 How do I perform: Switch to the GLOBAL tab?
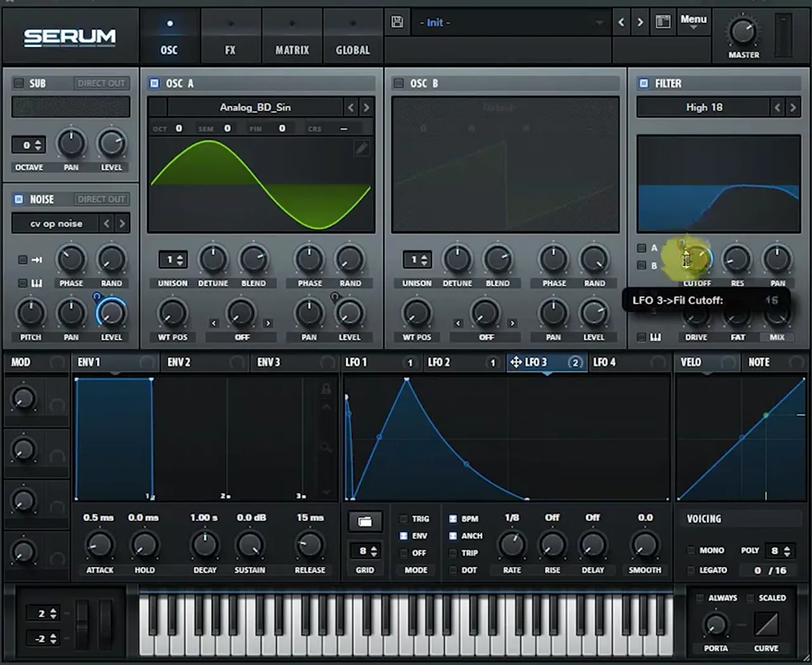pyautogui.click(x=353, y=38)
